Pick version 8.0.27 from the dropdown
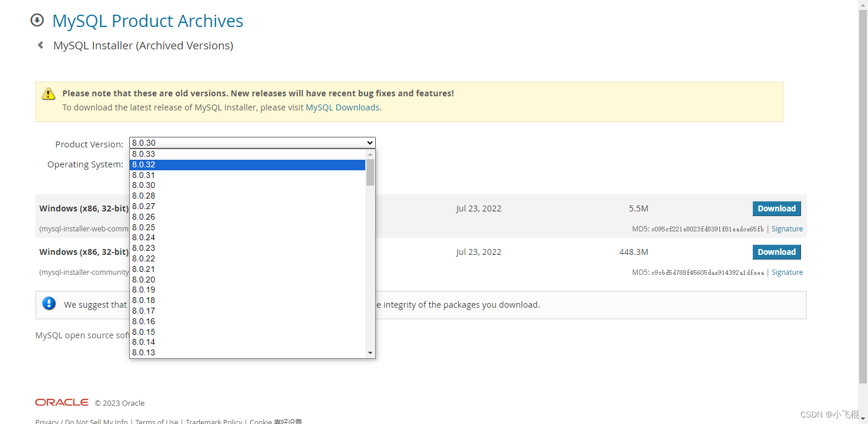 [x=247, y=206]
